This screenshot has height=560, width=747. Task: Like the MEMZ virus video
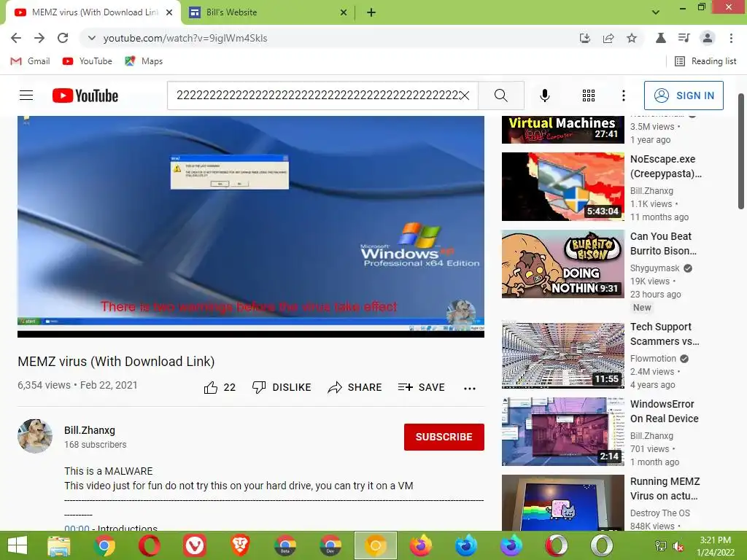point(220,388)
